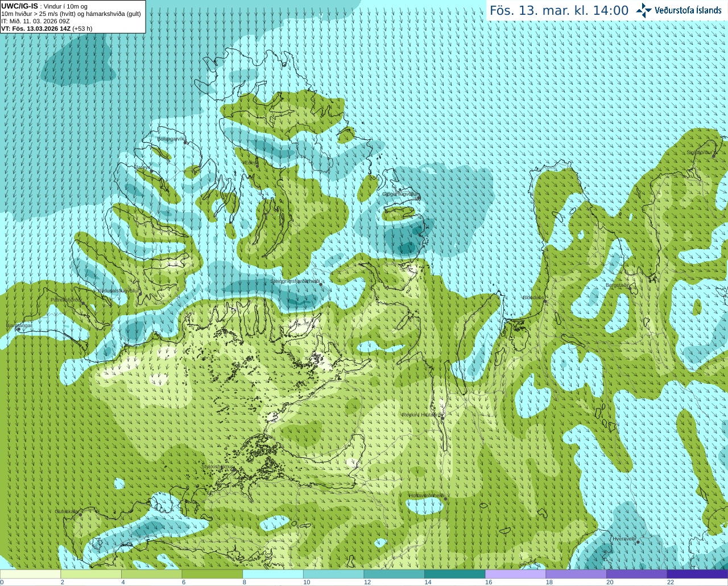Click the Flateyri station label

(143, 167)
